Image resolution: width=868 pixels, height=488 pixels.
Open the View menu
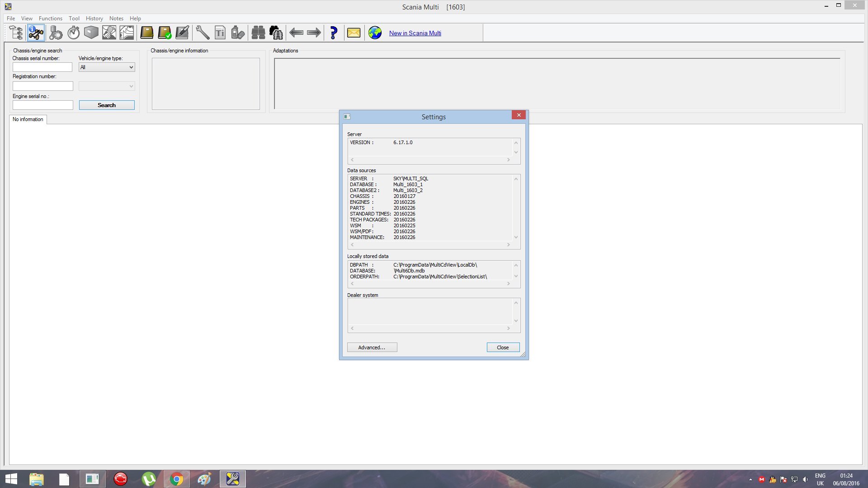pyautogui.click(x=27, y=19)
